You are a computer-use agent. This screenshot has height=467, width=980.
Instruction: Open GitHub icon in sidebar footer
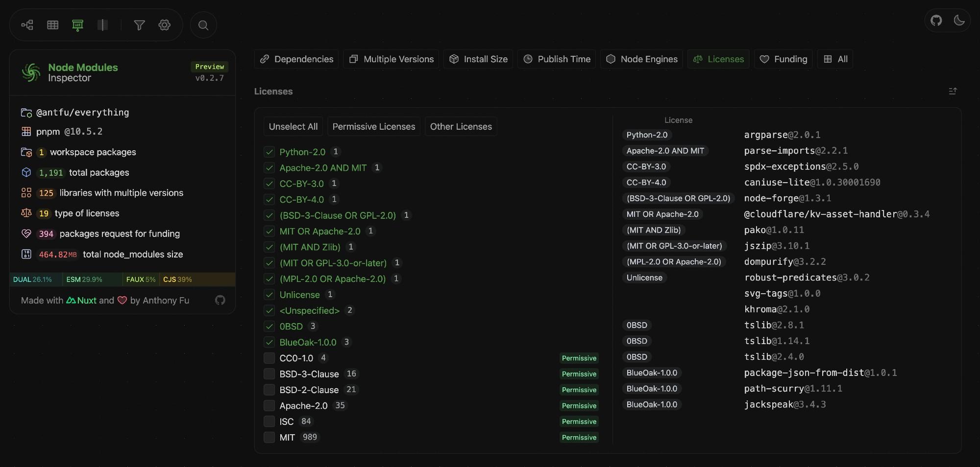click(x=220, y=300)
